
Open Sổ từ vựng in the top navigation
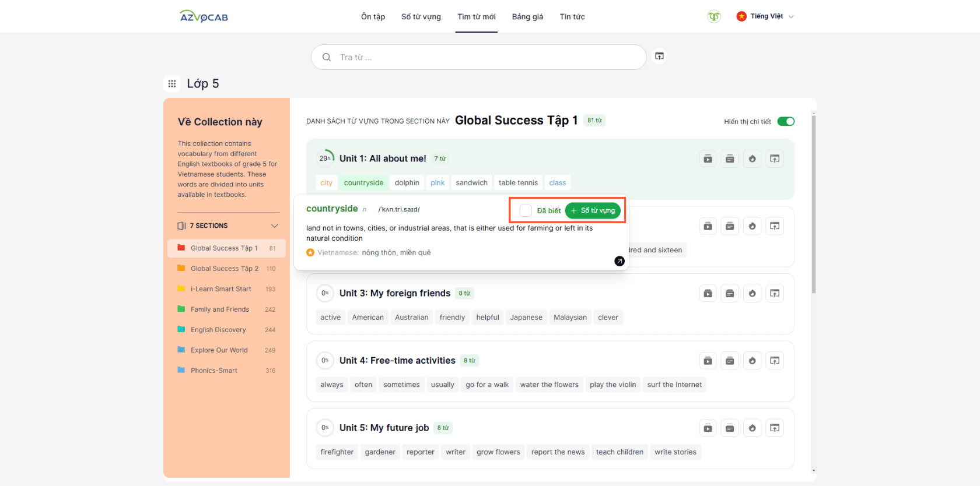(421, 16)
